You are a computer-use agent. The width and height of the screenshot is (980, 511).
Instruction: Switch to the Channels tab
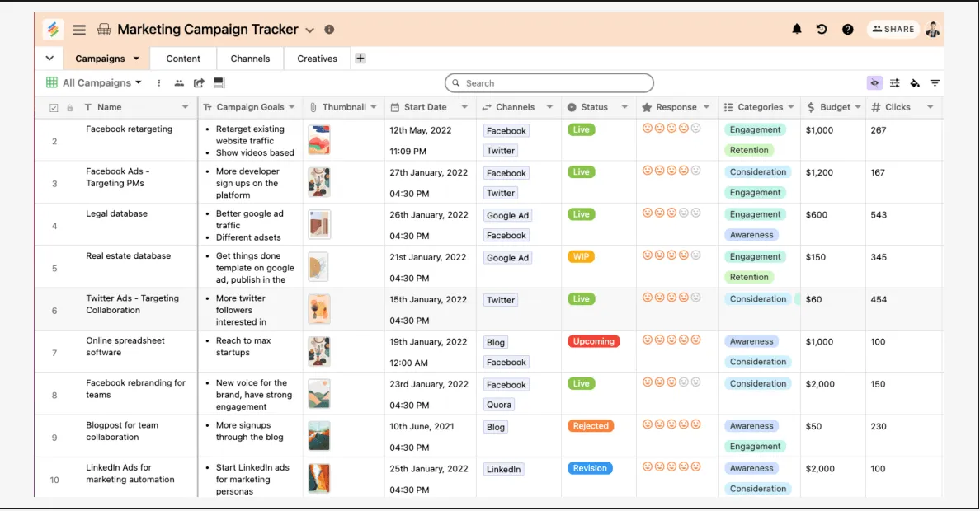[250, 59]
